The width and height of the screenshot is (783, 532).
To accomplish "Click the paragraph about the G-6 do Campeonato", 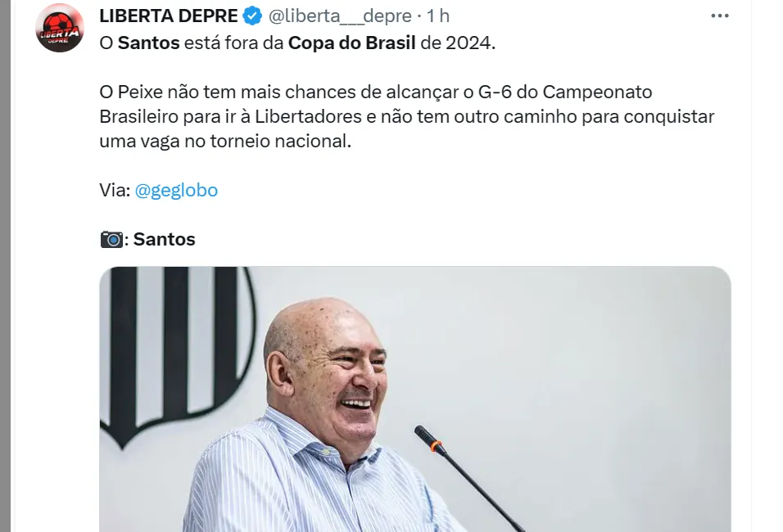I will 406,116.
